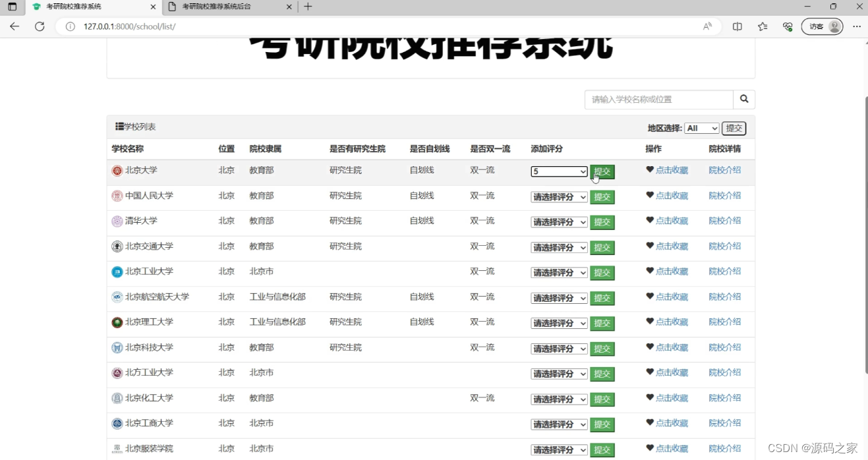Open the browser favorites star icon
The width and height of the screenshot is (868, 460).
(x=763, y=26)
